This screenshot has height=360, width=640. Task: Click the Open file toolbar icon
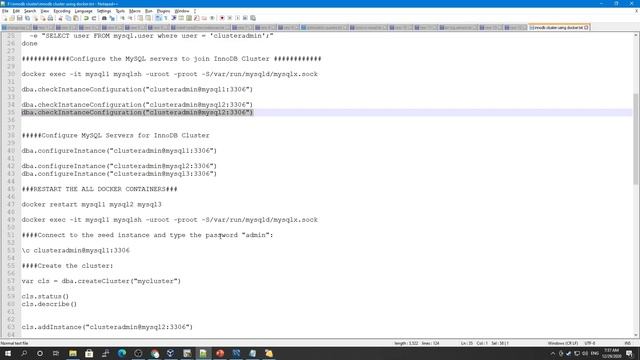[12, 18]
